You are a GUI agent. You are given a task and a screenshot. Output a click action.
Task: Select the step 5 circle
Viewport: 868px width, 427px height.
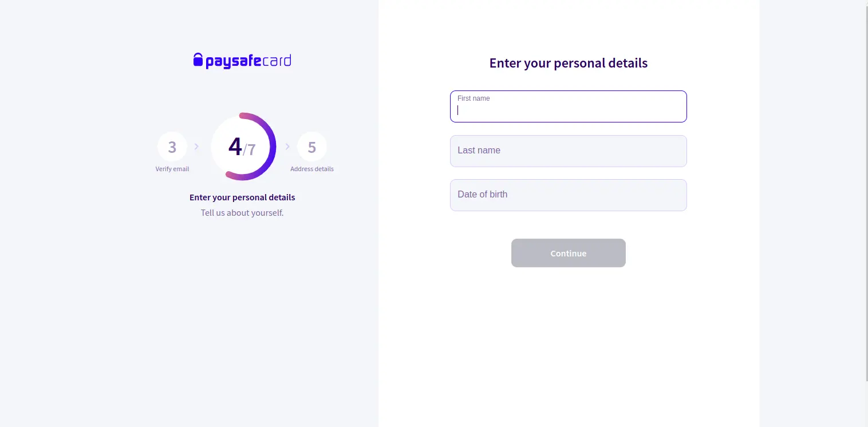click(x=312, y=147)
